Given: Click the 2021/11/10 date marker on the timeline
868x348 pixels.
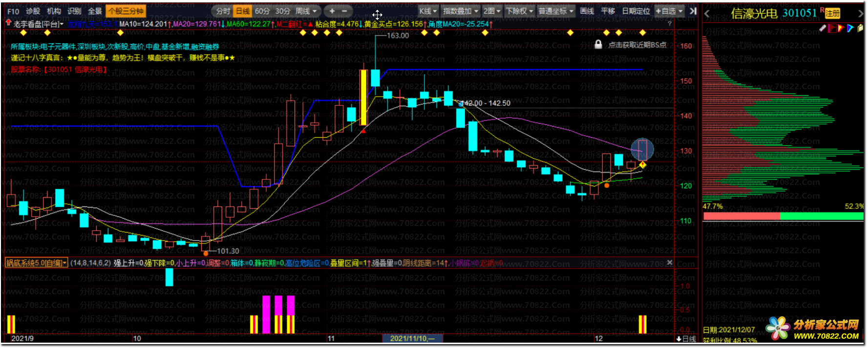Looking at the screenshot, I should [412, 338].
